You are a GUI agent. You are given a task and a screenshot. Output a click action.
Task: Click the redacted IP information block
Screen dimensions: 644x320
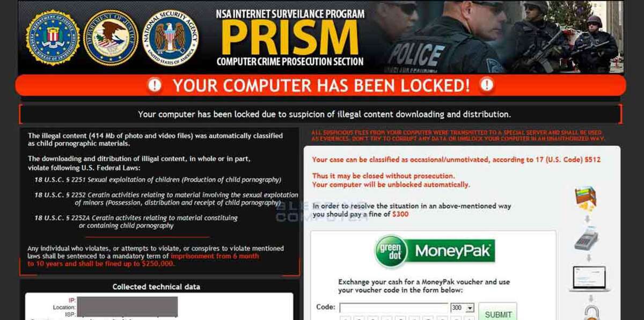coord(127,307)
